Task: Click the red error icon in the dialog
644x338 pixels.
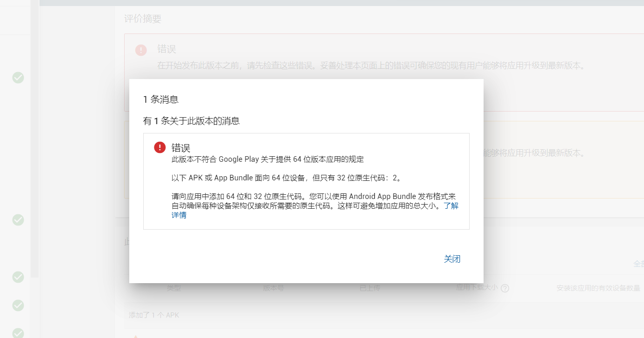Action: pyautogui.click(x=159, y=147)
